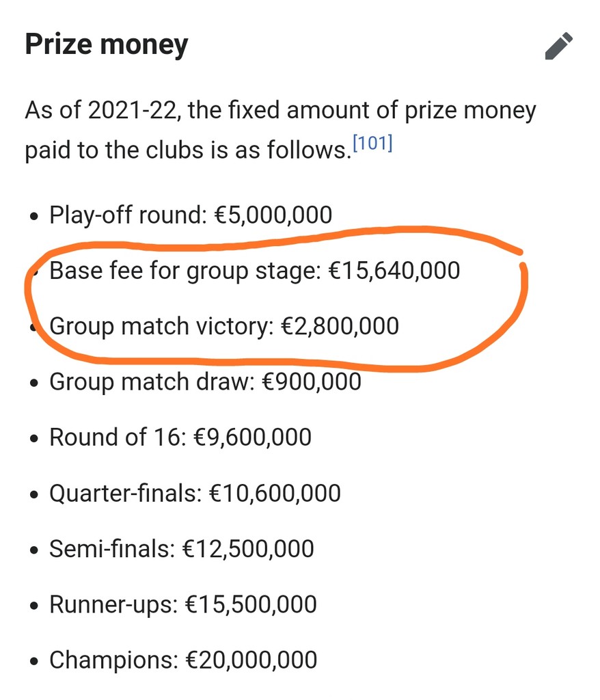Click Runner-ups €15,500,000 entry

(182, 604)
